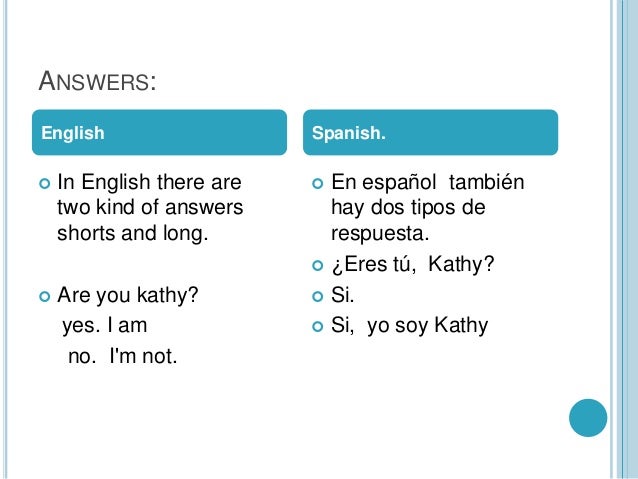
Task: Click the paragraph 'hay dos tipos de'
Action: tap(408, 208)
